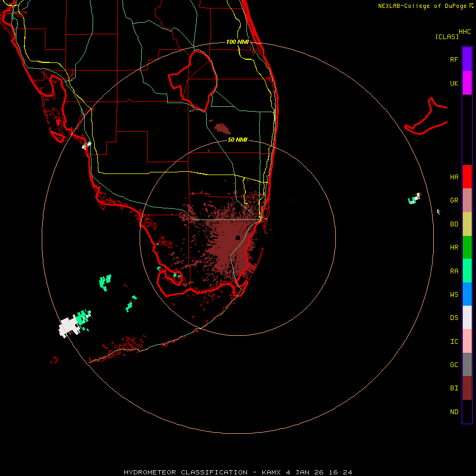Viewport: 476px width, 476px height.
Task: Click the "[CLAS]" units label
Action: pos(447,36)
